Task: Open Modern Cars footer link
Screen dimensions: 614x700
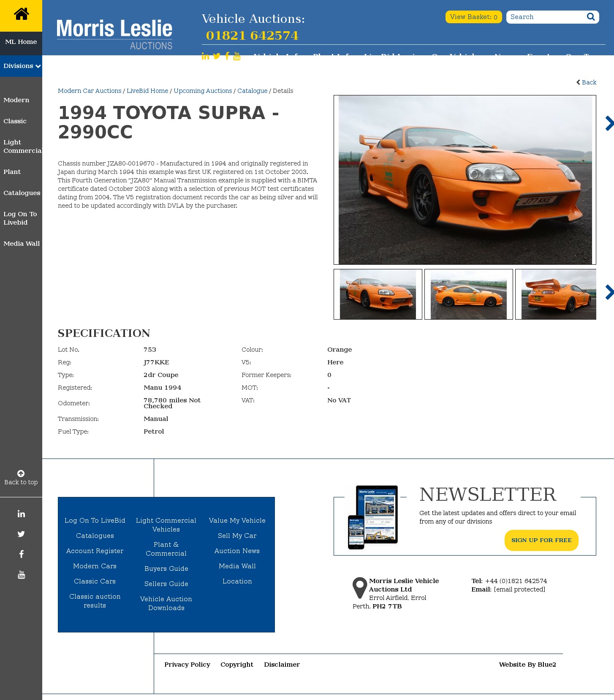Action: (x=95, y=566)
